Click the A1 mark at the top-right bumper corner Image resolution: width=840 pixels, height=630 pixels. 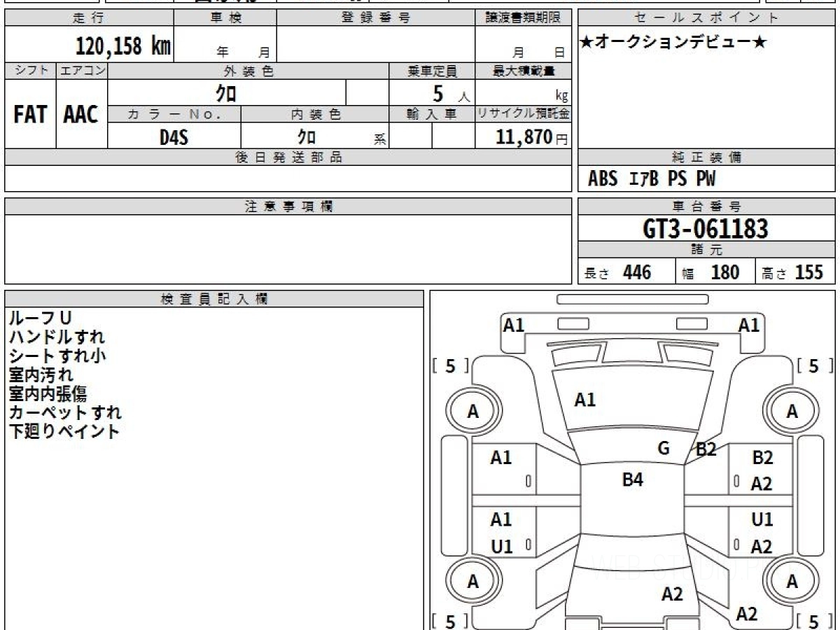pos(749,325)
